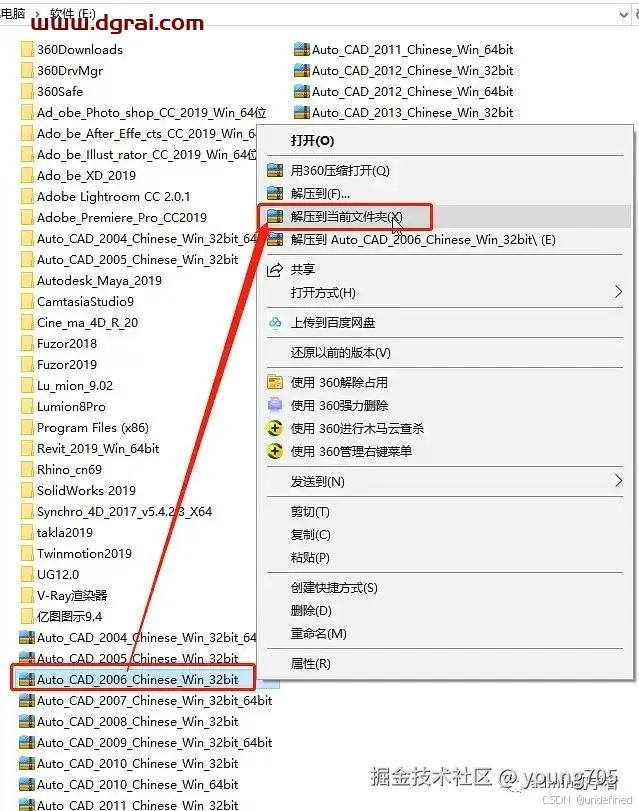Viewport: 639px width, 811px height.
Task: Click the archive icon beside 解压到(F)
Action: click(275, 194)
